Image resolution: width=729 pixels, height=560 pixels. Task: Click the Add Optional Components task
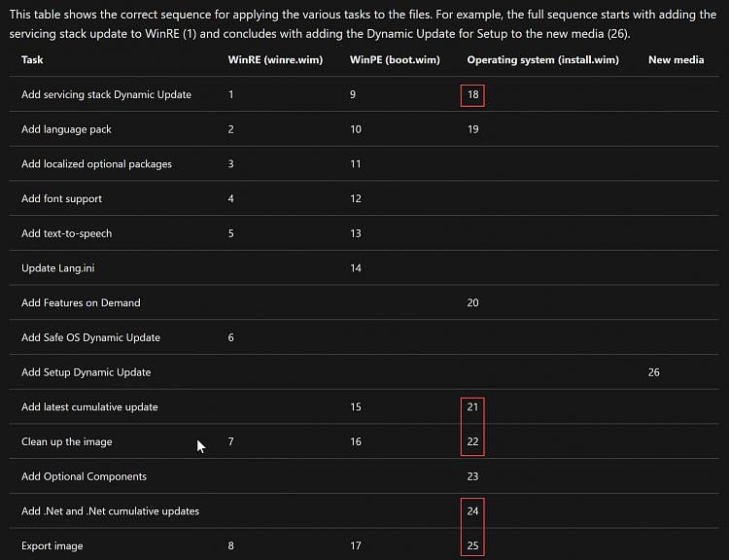tap(84, 476)
